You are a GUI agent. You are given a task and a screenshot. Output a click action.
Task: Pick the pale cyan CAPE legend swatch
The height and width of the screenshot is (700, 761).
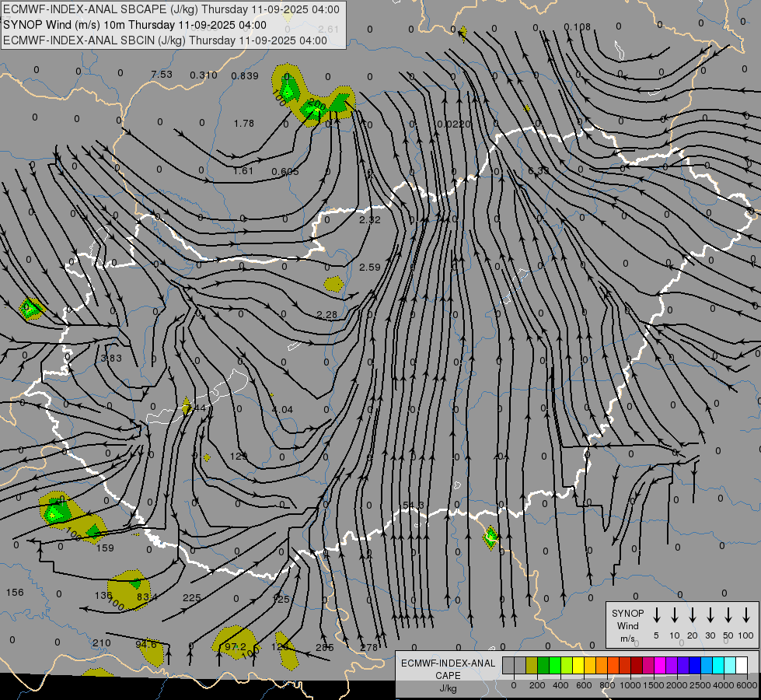click(x=729, y=665)
